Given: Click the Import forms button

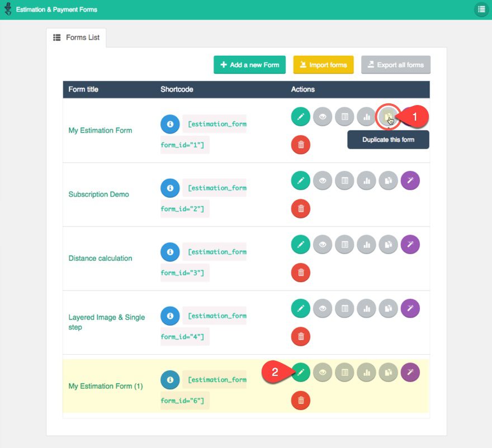Looking at the screenshot, I should tap(323, 64).
